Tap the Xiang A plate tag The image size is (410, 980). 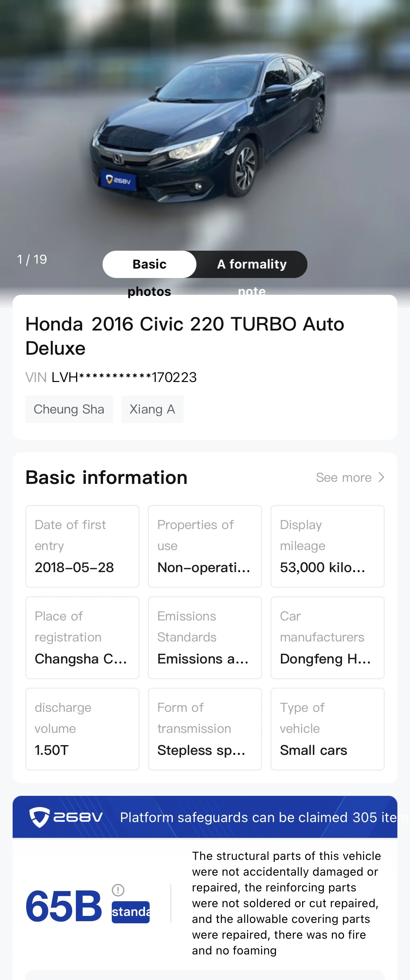point(152,409)
